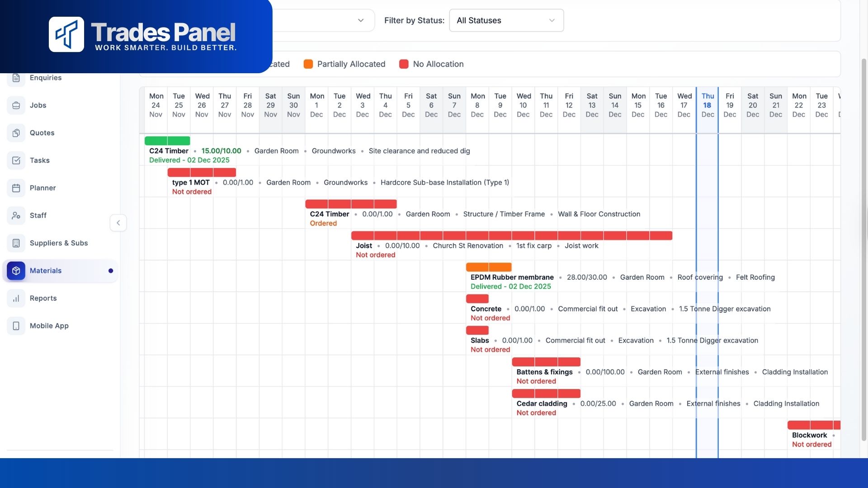Collapse the sidebar with chevron button
Image resolution: width=868 pixels, height=488 pixels.
118,223
